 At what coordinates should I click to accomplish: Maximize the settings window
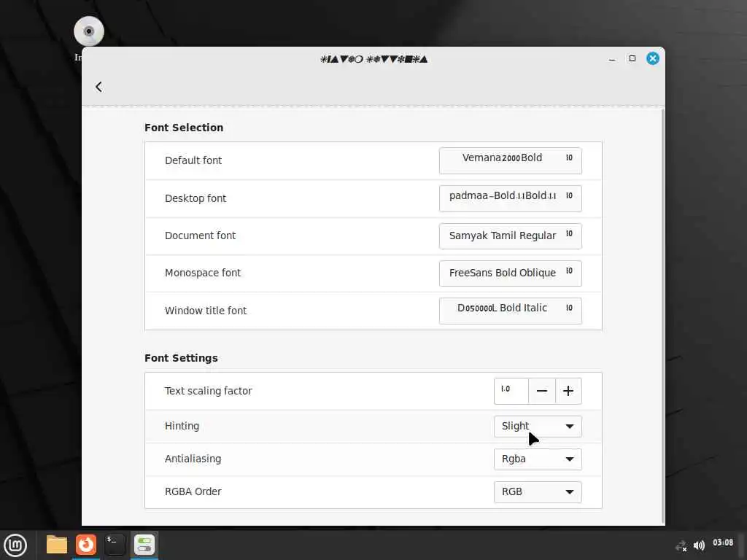[632, 58]
